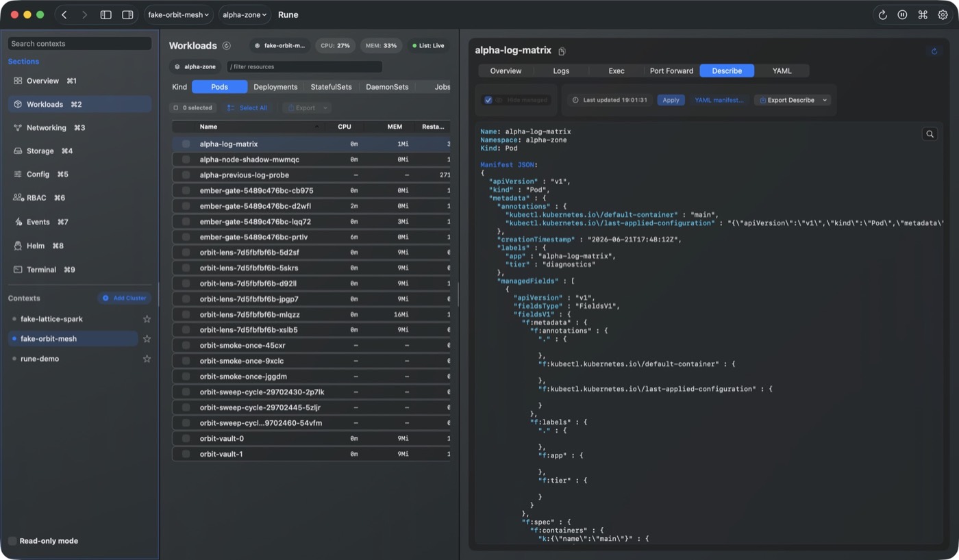Open the Terminal section
The height and width of the screenshot is (560, 959).
(79, 270)
